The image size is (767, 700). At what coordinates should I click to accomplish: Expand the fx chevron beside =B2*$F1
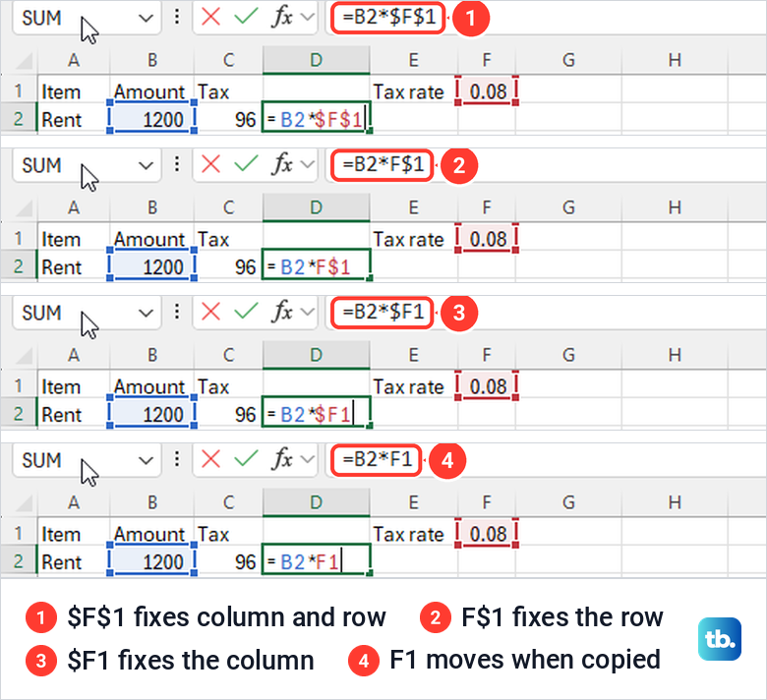point(307,312)
